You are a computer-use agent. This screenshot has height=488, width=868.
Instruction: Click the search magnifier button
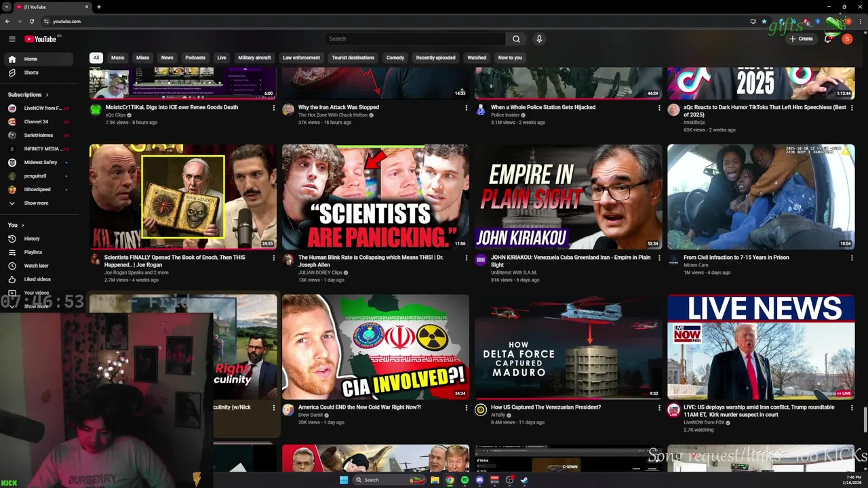[x=516, y=39]
